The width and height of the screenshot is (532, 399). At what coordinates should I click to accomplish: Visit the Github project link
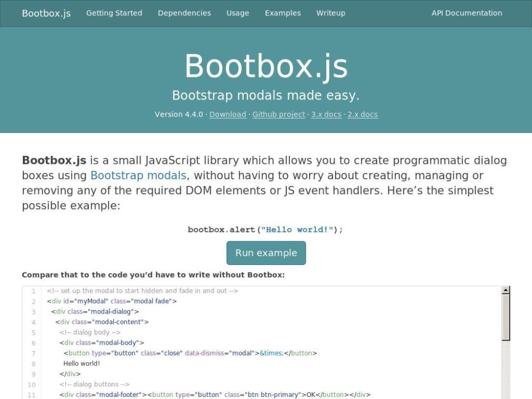(279, 114)
